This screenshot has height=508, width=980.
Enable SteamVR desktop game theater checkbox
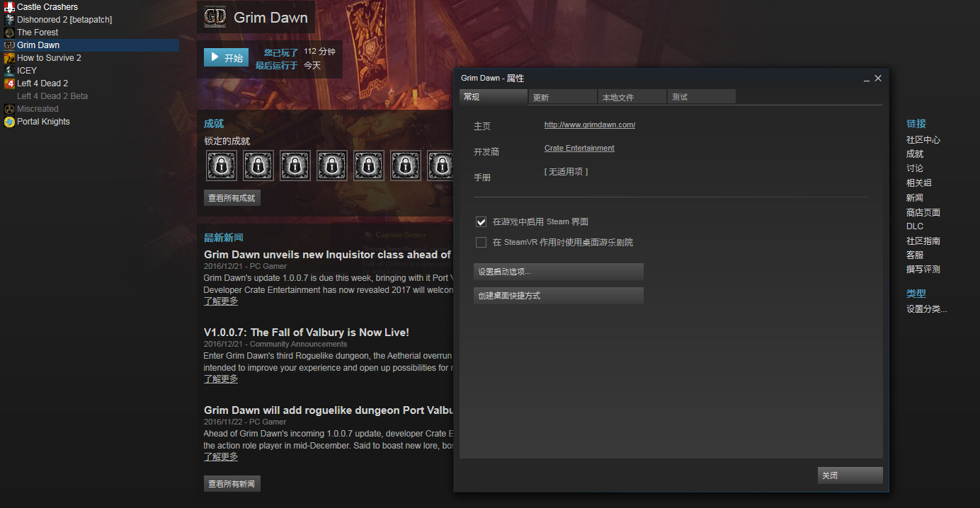(x=482, y=243)
